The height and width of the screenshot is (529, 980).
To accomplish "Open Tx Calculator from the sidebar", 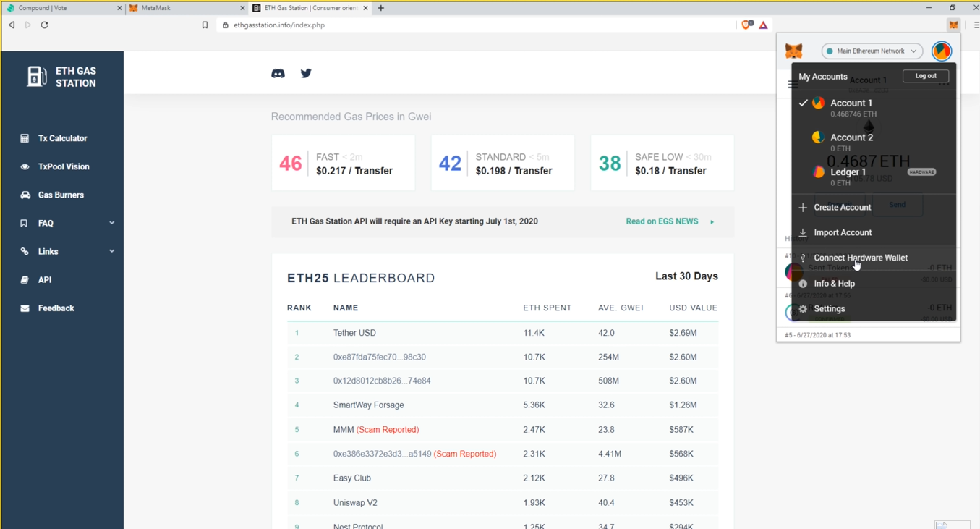I will [x=62, y=138].
